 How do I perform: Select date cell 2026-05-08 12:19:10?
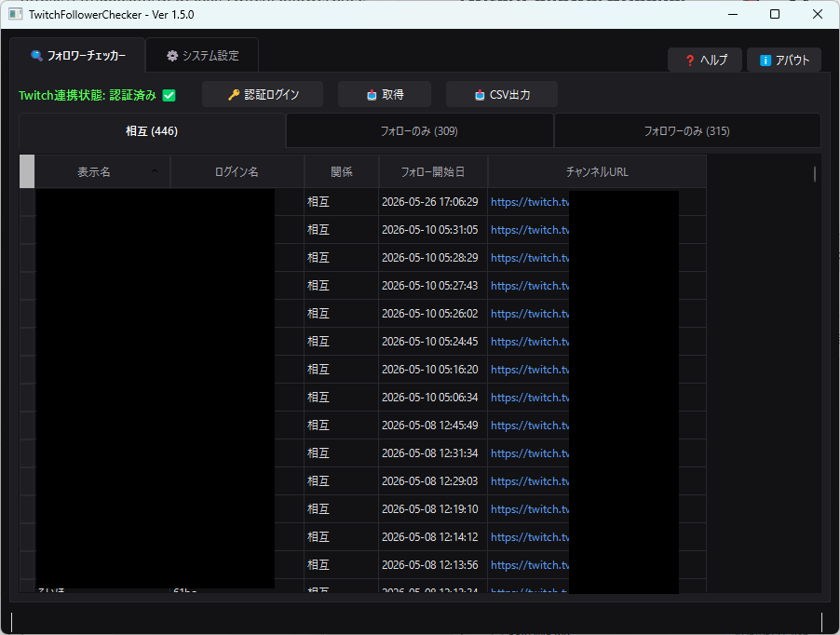pos(433,508)
